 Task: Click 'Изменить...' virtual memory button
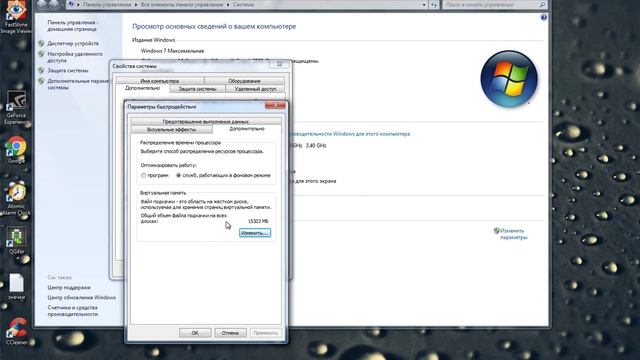pos(255,233)
